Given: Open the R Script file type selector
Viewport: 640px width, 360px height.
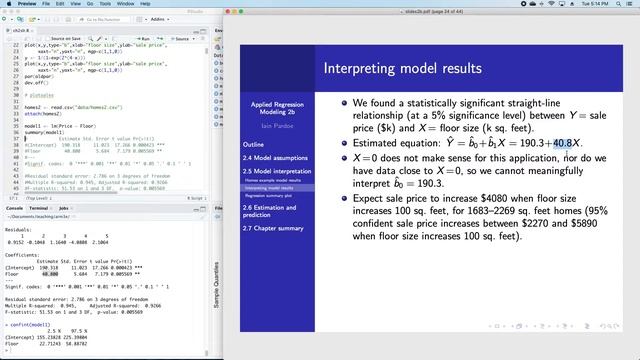Looking at the screenshot, I should pyautogui.click(x=197, y=198).
